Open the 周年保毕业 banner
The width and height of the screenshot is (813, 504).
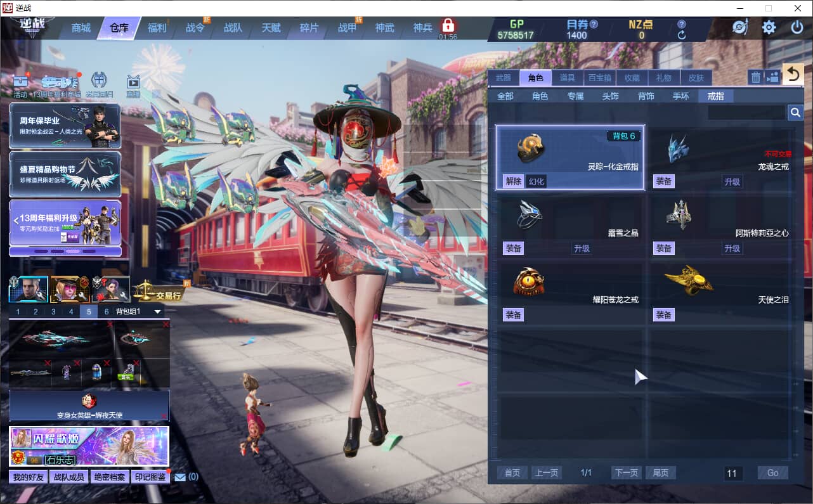65,126
